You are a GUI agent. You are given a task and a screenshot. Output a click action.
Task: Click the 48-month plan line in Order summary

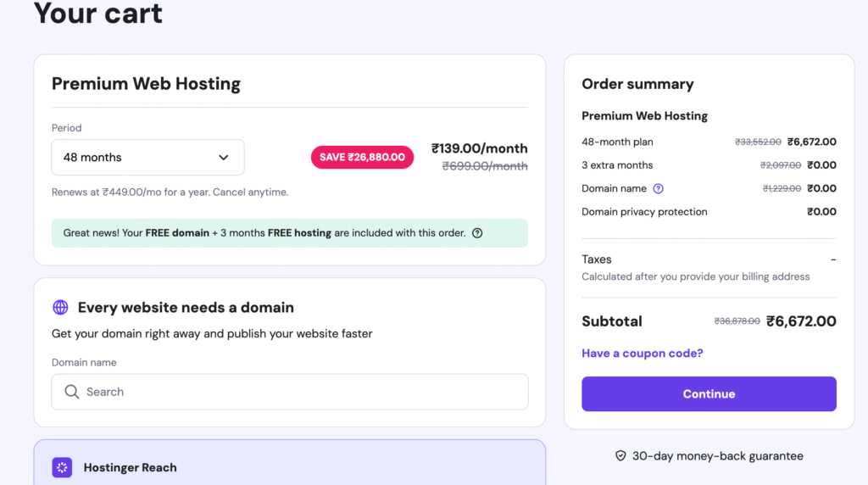coord(617,142)
